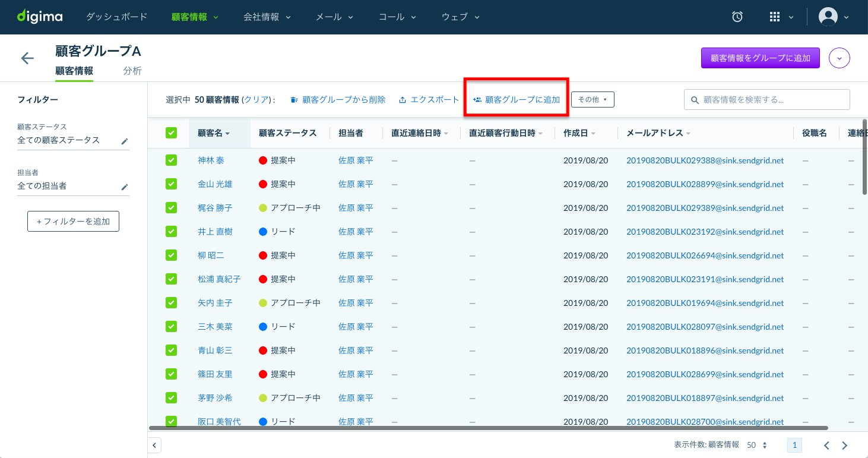This screenshot has height=458, width=868.
Task: Open the apps grid icon
Action: pos(774,17)
